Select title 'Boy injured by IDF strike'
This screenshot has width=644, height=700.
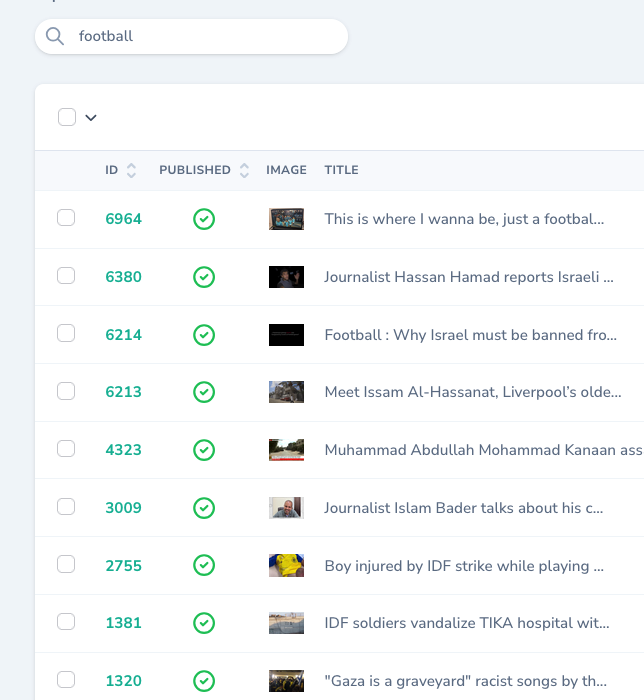pyautogui.click(x=464, y=566)
